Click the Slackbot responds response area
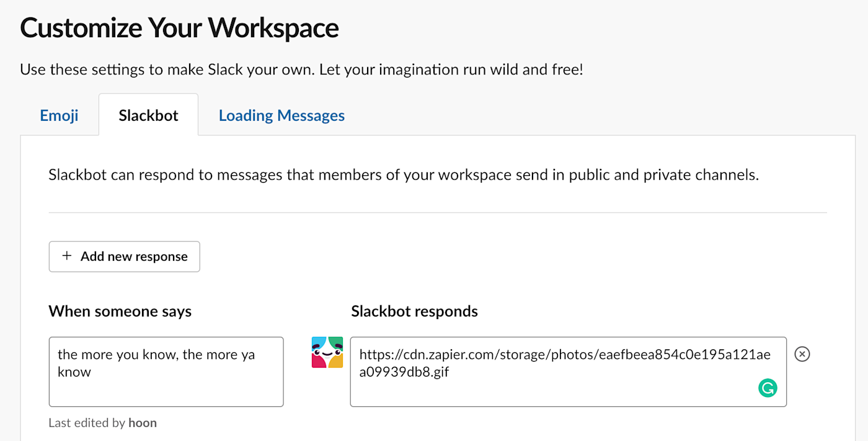 click(568, 372)
